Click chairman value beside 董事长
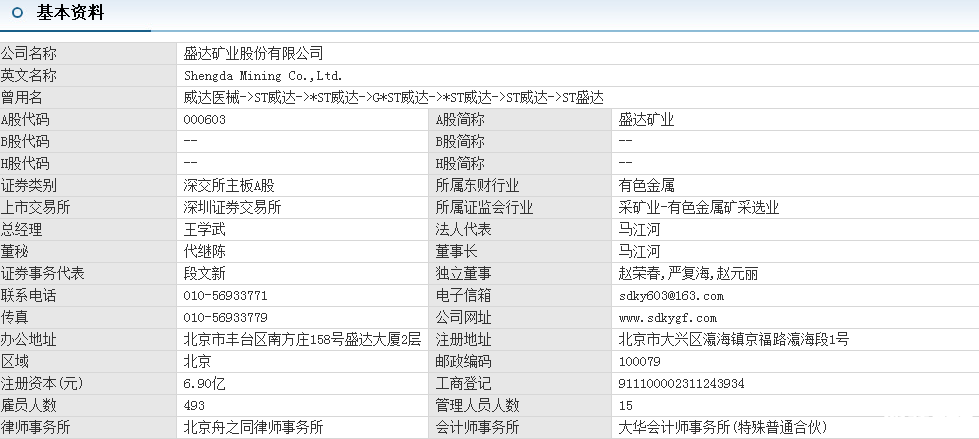 point(639,252)
